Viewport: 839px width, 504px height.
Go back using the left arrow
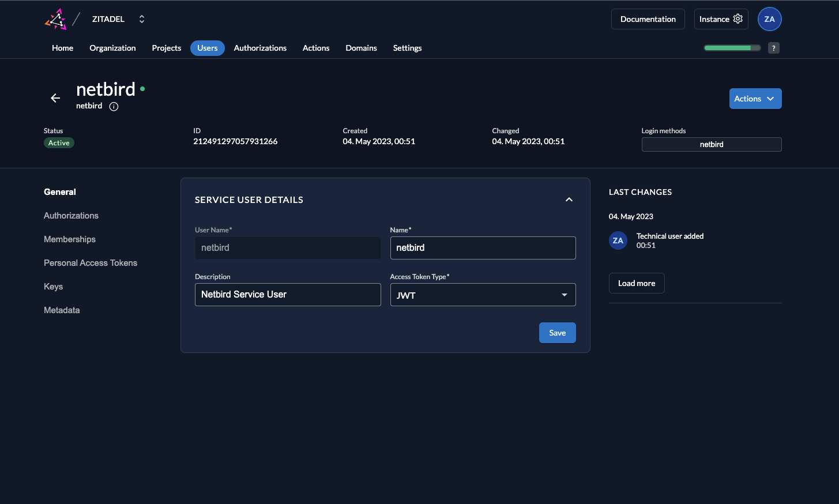(x=55, y=98)
